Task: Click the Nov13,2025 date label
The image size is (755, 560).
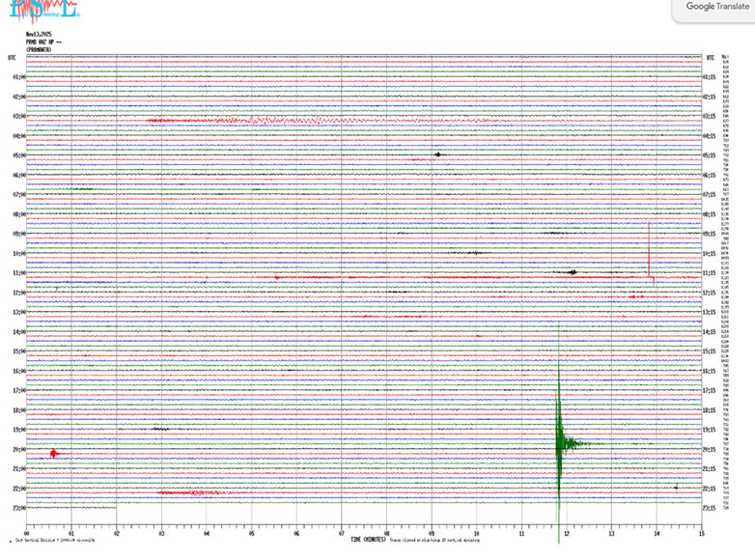Action: coord(39,35)
